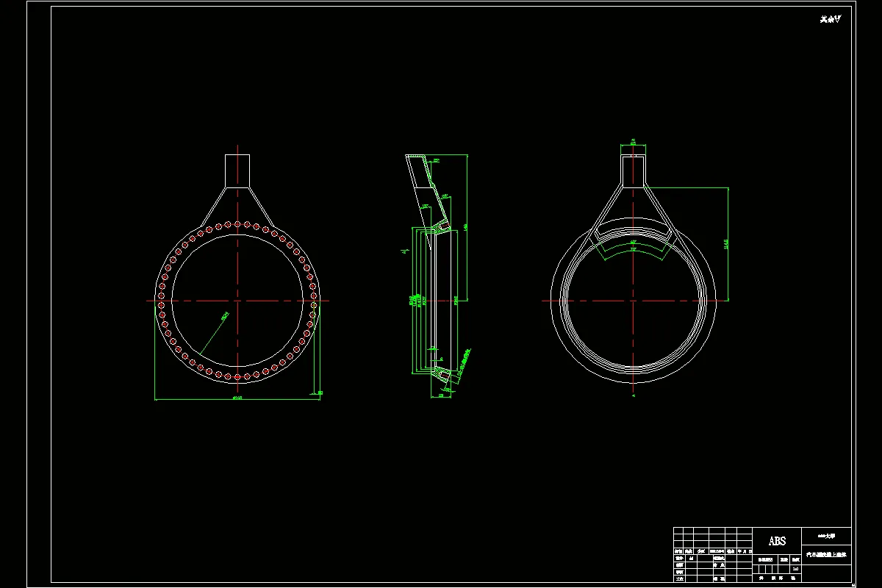Click the scale value '1:0' cell in title block
The height and width of the screenshot is (588, 882).
pyautogui.click(x=795, y=570)
